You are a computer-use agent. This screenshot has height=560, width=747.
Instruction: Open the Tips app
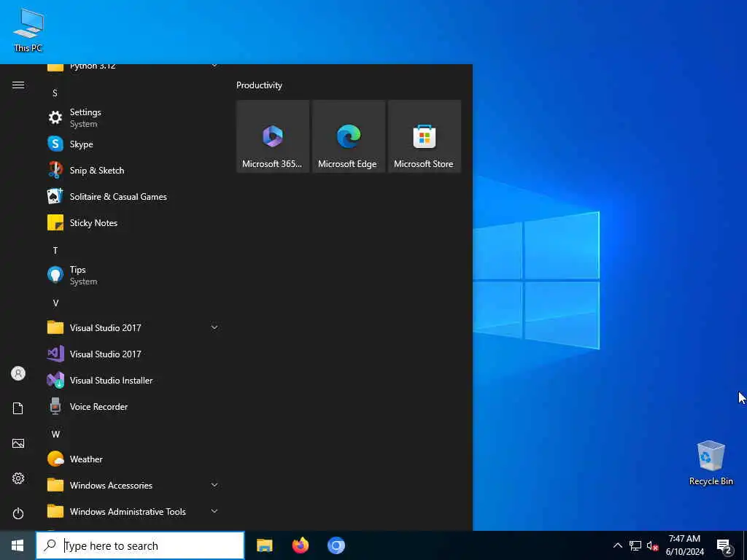133,275
